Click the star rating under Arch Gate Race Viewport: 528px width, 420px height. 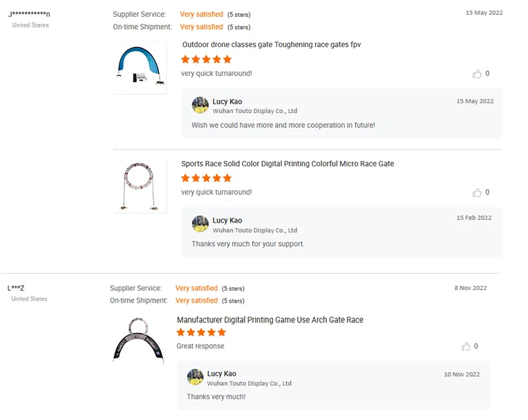click(x=202, y=333)
